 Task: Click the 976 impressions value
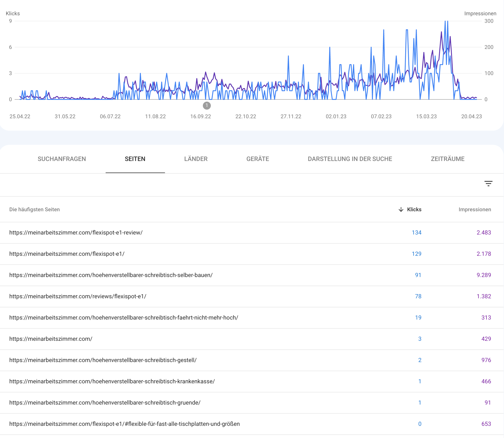tap(486, 360)
